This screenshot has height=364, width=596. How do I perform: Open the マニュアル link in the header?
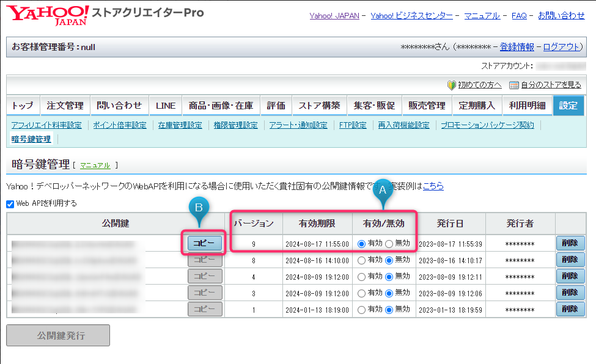tap(482, 16)
